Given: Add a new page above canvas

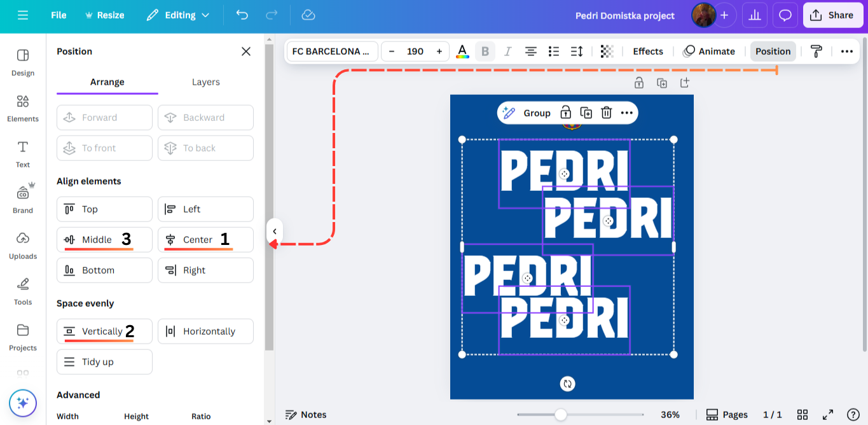Looking at the screenshot, I should pyautogui.click(x=685, y=83).
